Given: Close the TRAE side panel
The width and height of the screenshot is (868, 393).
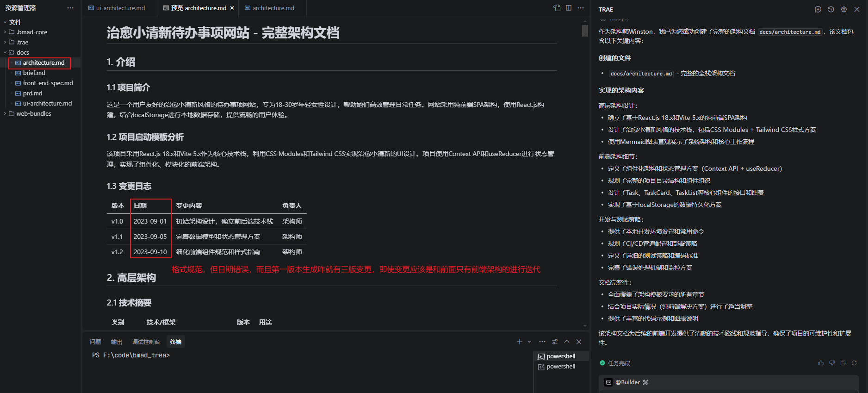Looking at the screenshot, I should 857,9.
